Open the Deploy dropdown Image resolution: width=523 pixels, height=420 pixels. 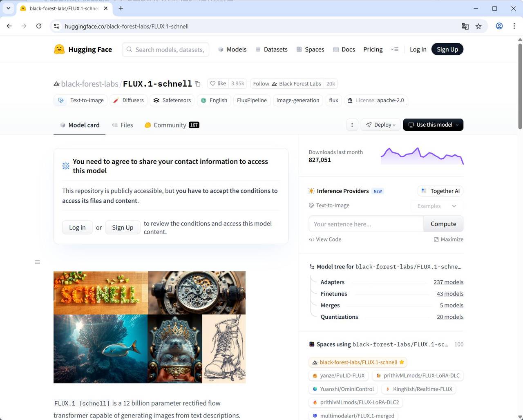click(380, 125)
